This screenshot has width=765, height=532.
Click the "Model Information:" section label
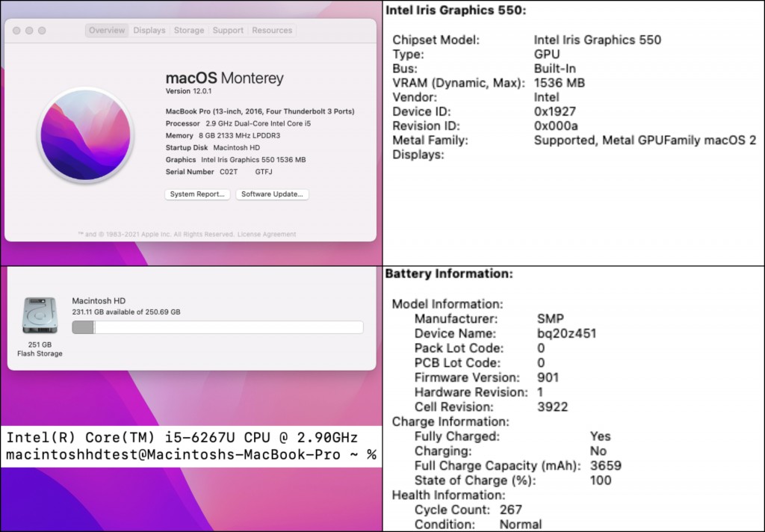tap(447, 304)
